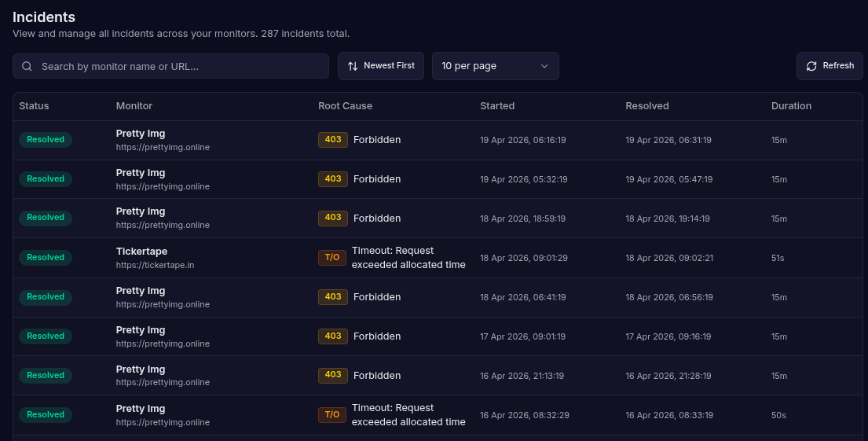Image resolution: width=868 pixels, height=441 pixels.
Task: Click the search magnifier icon
Action: click(27, 67)
